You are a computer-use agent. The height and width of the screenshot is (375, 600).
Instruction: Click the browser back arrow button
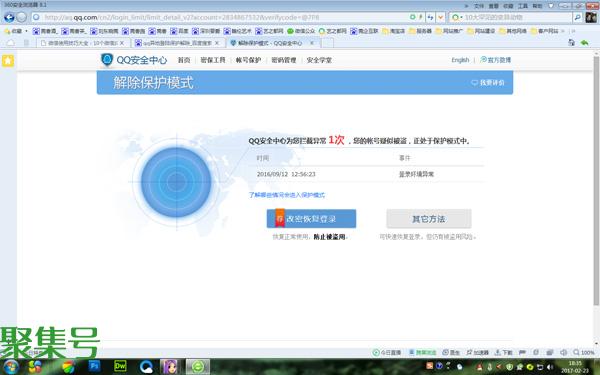click(x=9, y=17)
